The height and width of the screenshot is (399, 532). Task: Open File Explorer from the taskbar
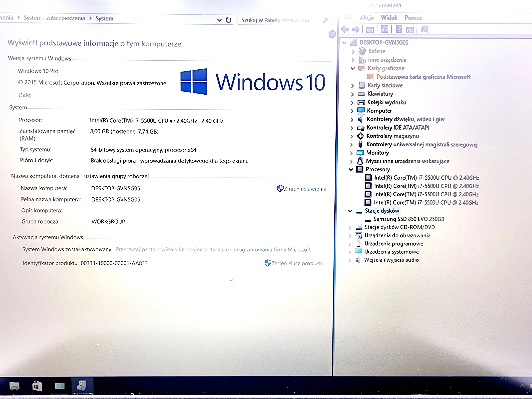pos(14,386)
